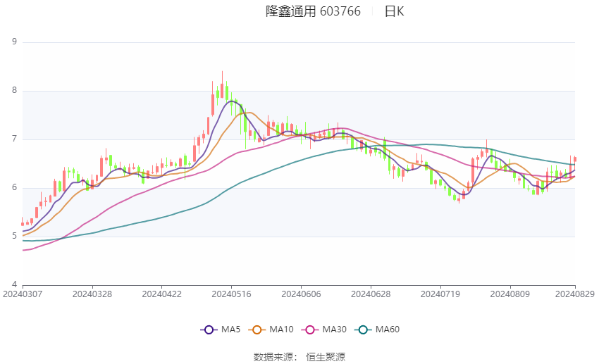Click the y-axis value 9

[x=15, y=42]
